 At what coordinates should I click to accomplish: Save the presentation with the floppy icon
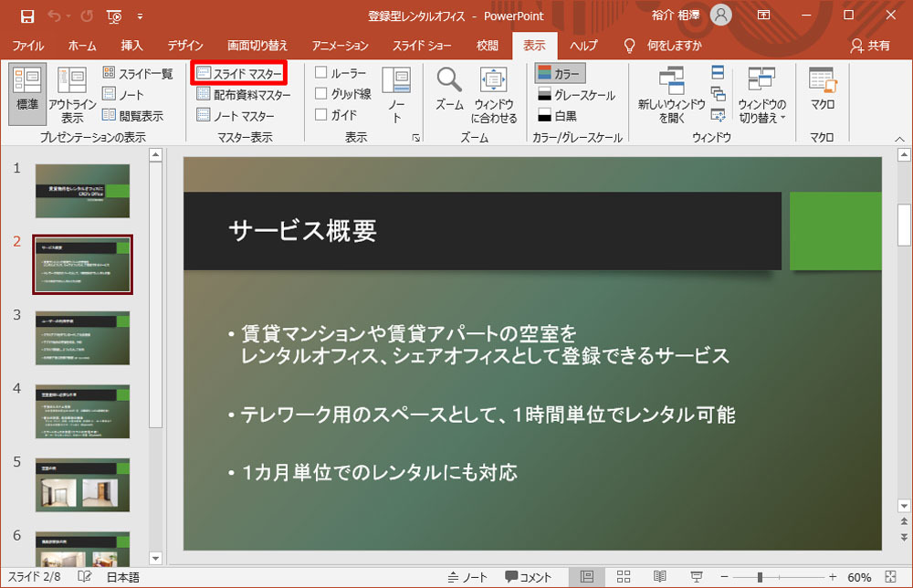click(x=26, y=16)
